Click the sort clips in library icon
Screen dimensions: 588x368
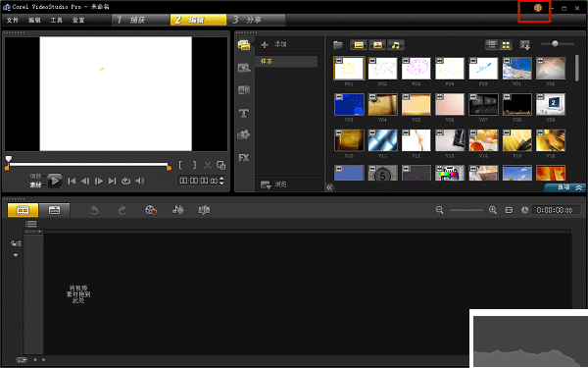pos(525,45)
